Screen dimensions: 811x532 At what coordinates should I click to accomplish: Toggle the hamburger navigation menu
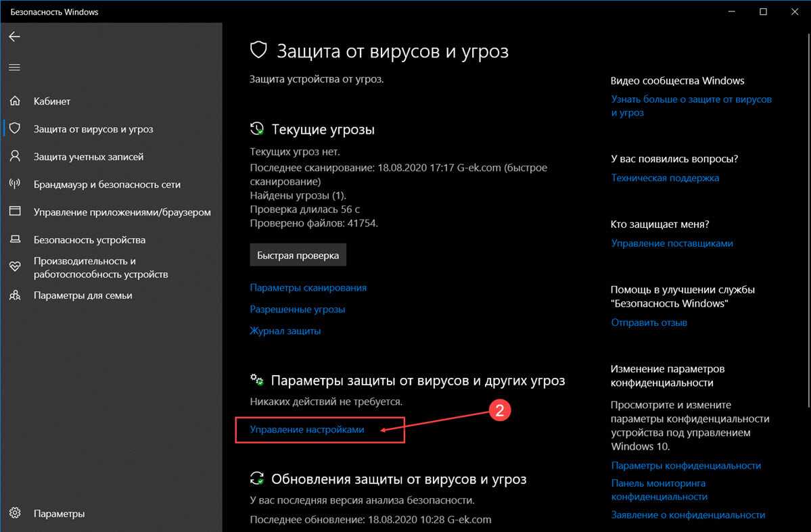tap(14, 68)
